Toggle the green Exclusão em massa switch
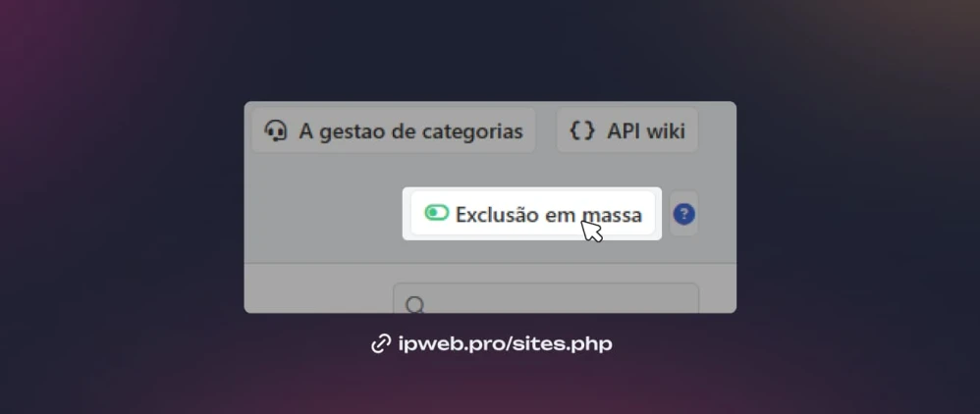This screenshot has width=980, height=414. (x=436, y=213)
